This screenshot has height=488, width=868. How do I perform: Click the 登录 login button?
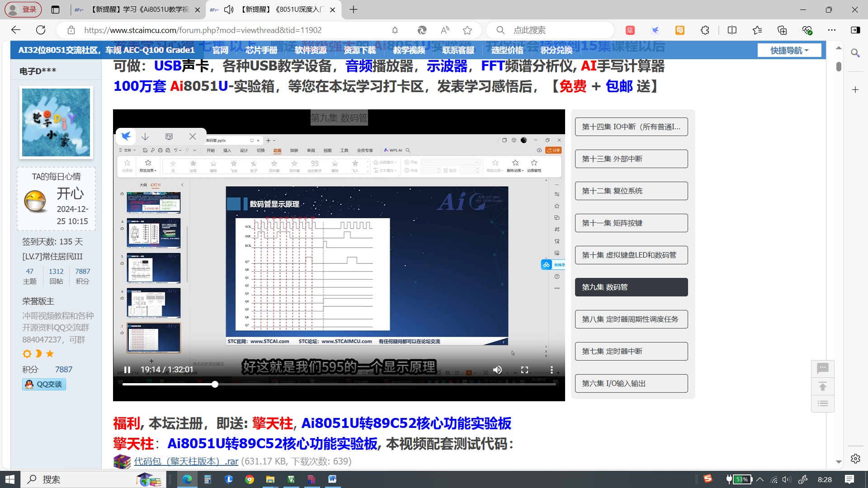[x=23, y=9]
